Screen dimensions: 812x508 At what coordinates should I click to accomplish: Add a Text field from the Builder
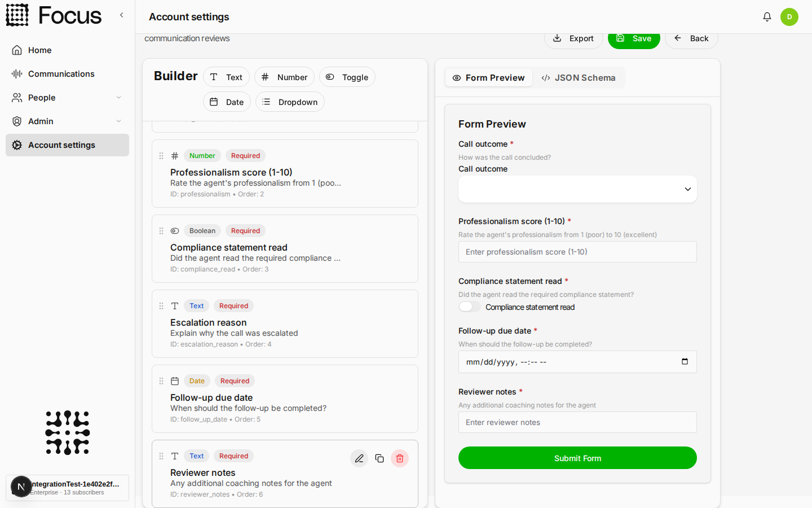click(x=226, y=77)
